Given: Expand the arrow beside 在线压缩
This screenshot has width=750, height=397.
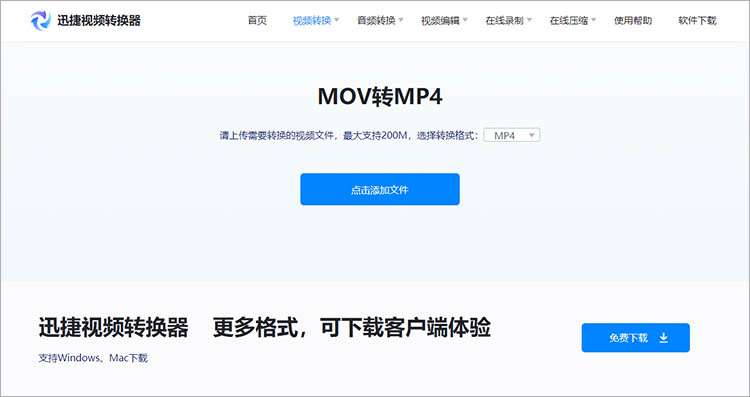Looking at the screenshot, I should (x=593, y=20).
